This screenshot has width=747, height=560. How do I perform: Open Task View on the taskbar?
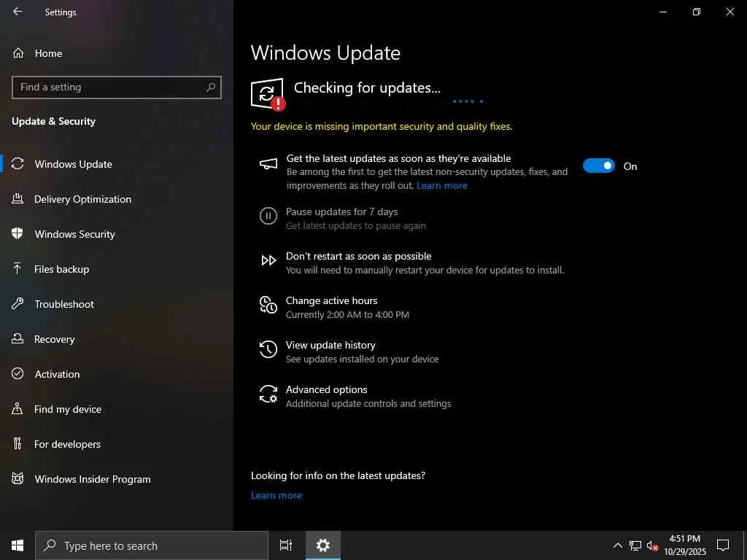pos(286,545)
